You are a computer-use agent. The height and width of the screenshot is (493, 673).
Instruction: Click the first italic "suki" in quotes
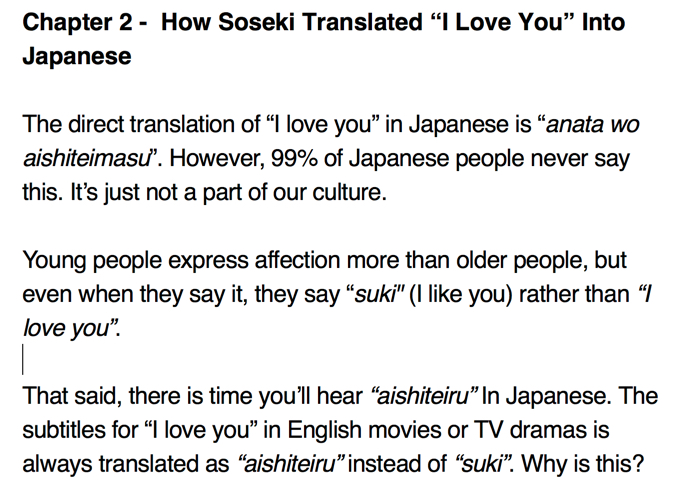click(x=375, y=294)
